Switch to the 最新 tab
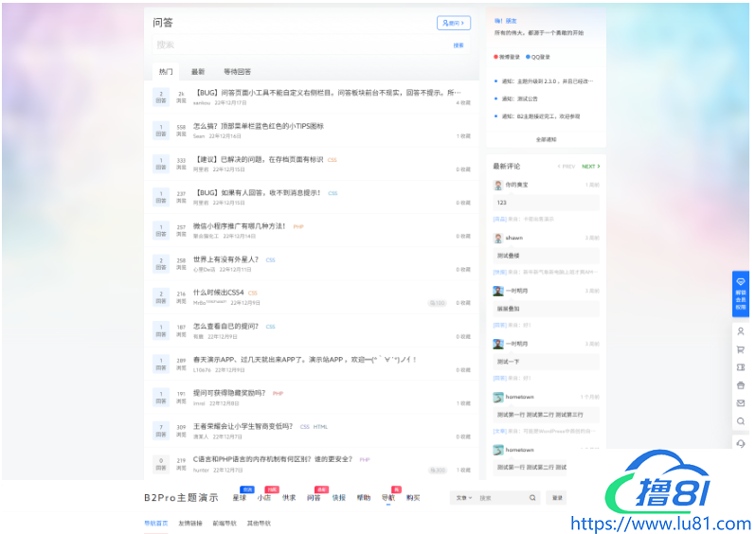The image size is (756, 534). [198, 72]
